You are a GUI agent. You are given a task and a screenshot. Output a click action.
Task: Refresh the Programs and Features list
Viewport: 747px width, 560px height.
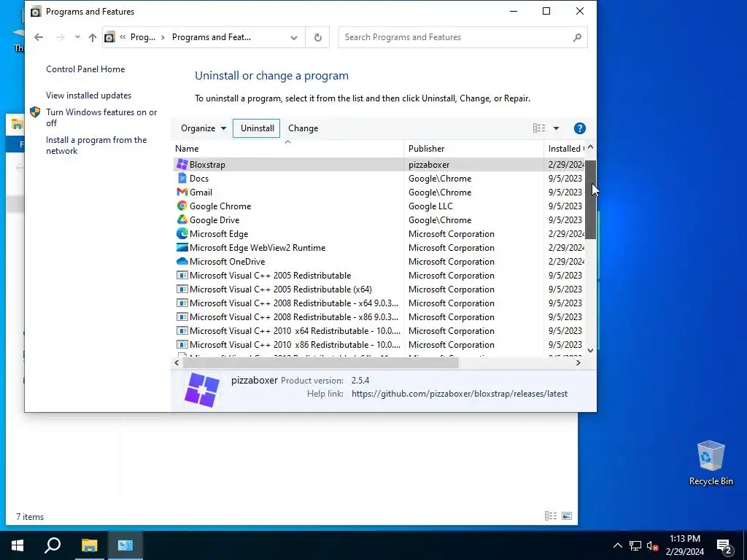[318, 37]
